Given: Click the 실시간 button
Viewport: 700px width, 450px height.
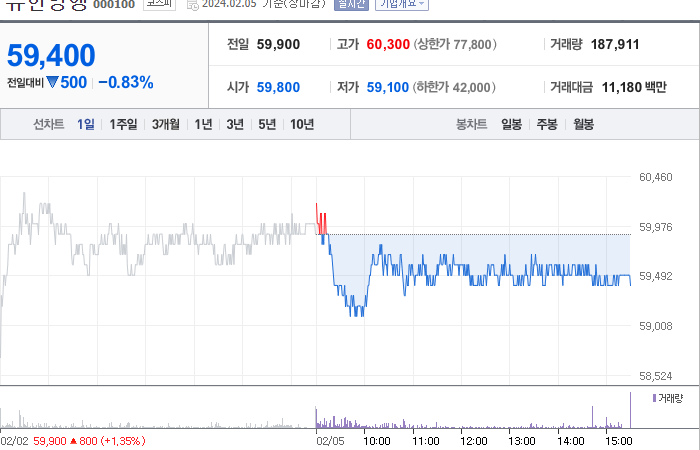Looking at the screenshot, I should 351,4.
